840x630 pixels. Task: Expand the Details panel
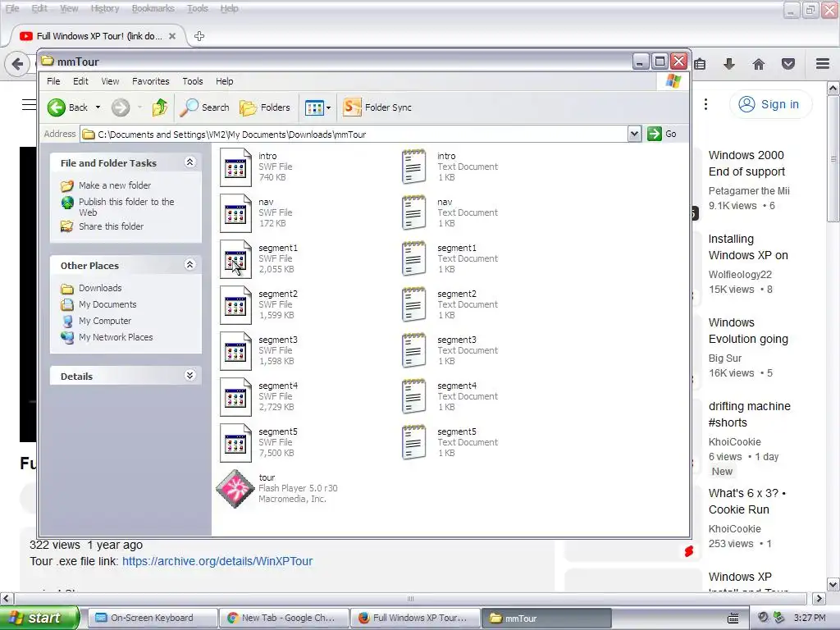coord(189,375)
